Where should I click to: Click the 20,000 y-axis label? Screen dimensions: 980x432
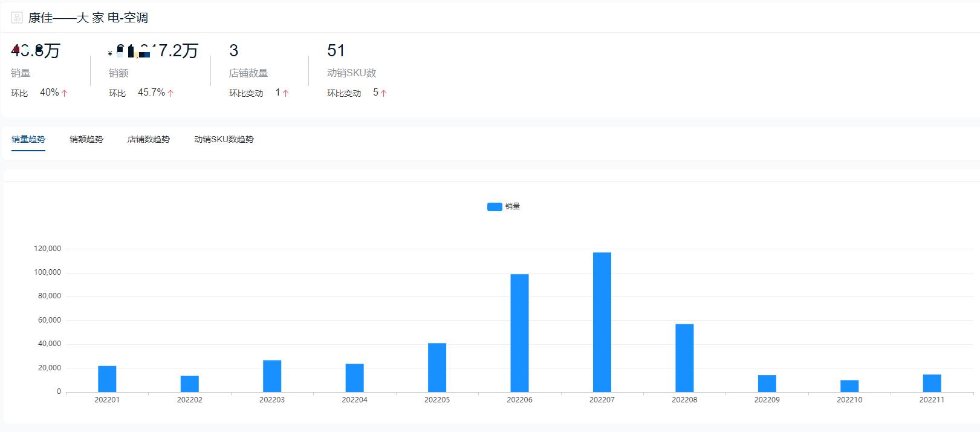pyautogui.click(x=50, y=368)
